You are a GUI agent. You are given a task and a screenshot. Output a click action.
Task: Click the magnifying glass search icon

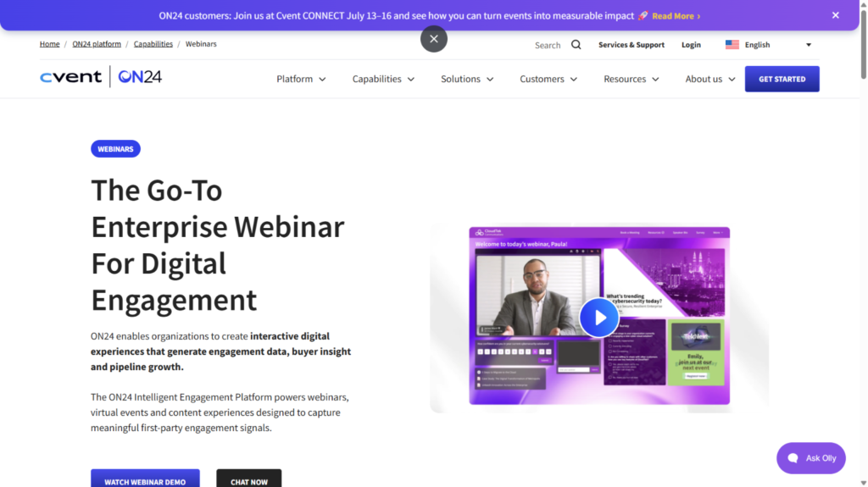[576, 45]
